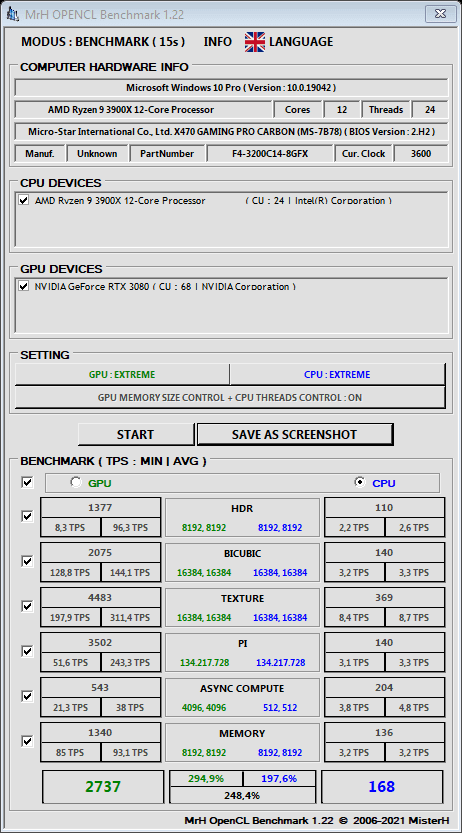The height and width of the screenshot is (833, 462).
Task: Click the TEXTURE benchmark label box
Action: coord(242,608)
